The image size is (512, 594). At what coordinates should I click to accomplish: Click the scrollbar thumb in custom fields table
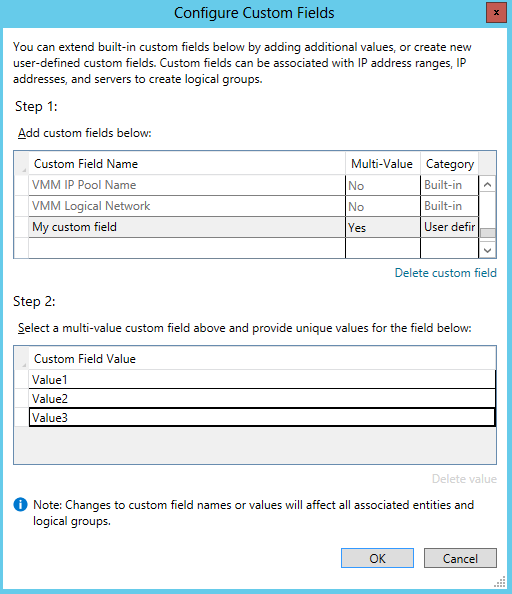487,233
